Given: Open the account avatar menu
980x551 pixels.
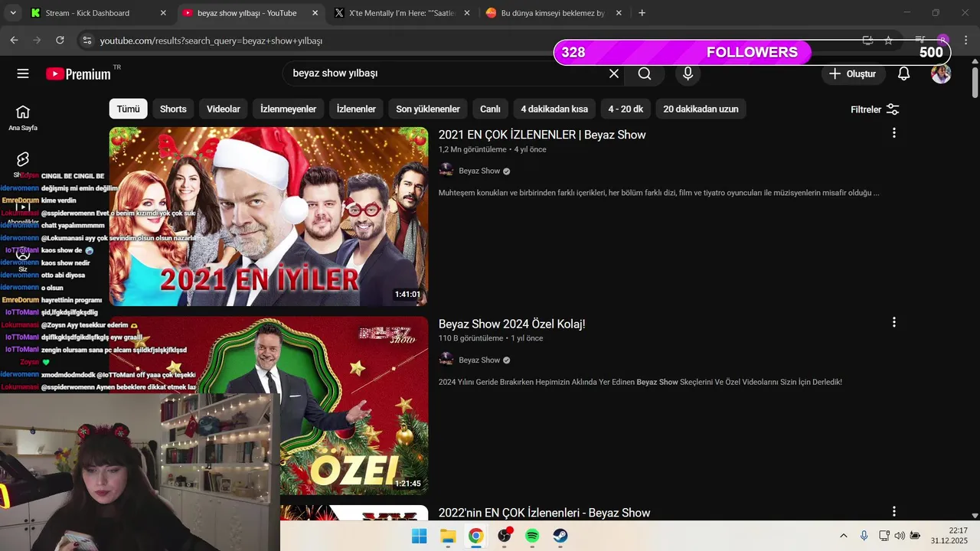Looking at the screenshot, I should 941,73.
